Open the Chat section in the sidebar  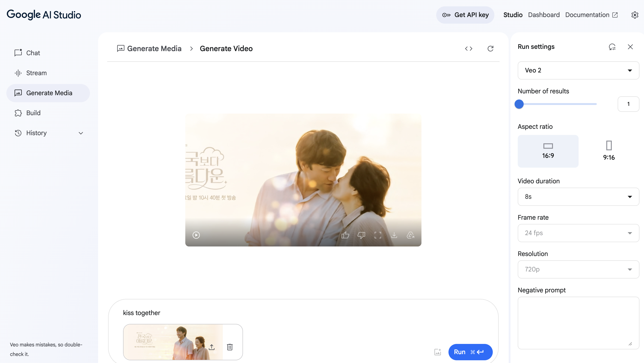[33, 53]
